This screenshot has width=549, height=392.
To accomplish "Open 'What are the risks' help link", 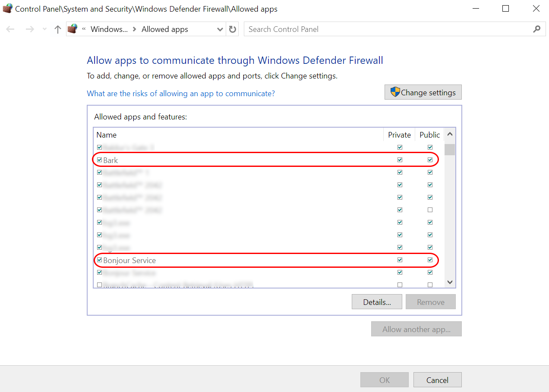I will click(x=181, y=93).
